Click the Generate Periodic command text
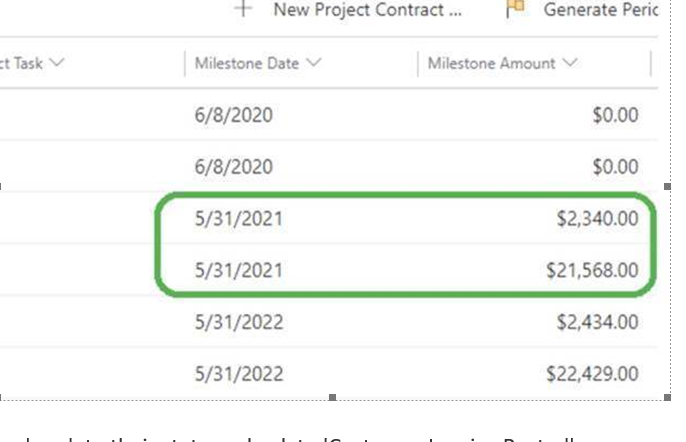This screenshot has width=686, height=442. 600,10
